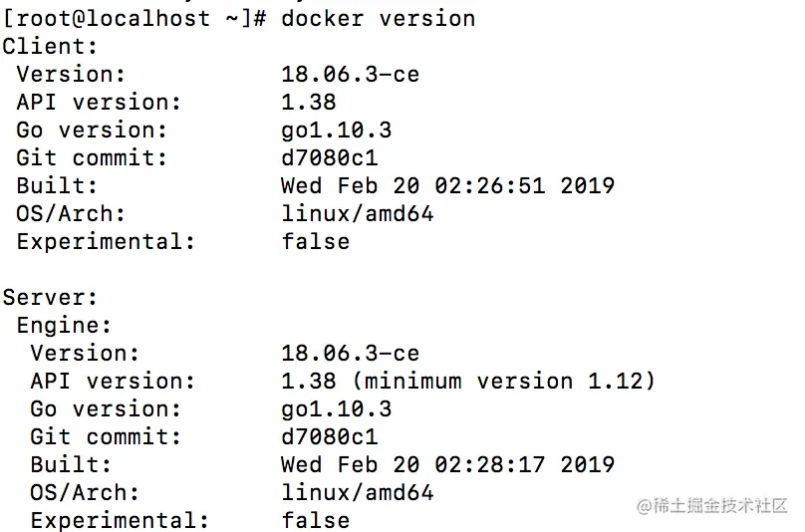Click the "docker version" command text

[x=378, y=18]
